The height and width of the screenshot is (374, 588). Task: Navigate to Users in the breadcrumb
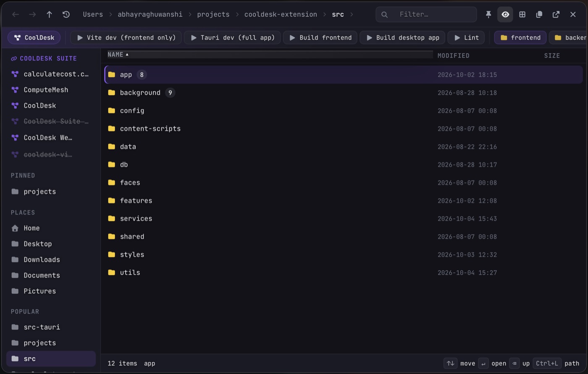point(93,14)
